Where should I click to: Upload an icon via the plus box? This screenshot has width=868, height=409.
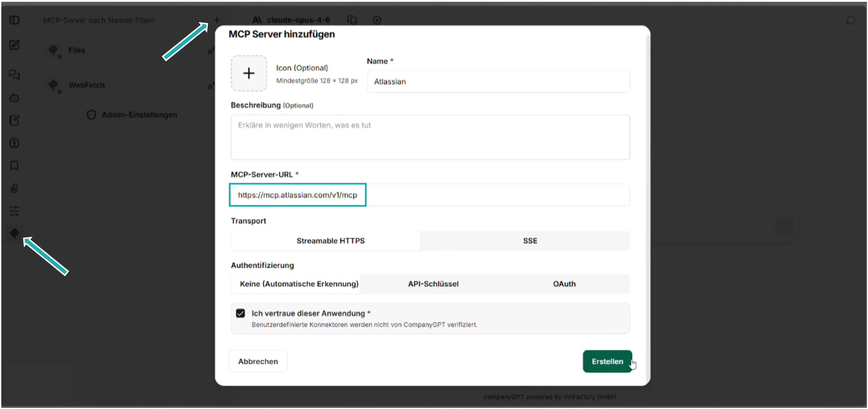249,73
